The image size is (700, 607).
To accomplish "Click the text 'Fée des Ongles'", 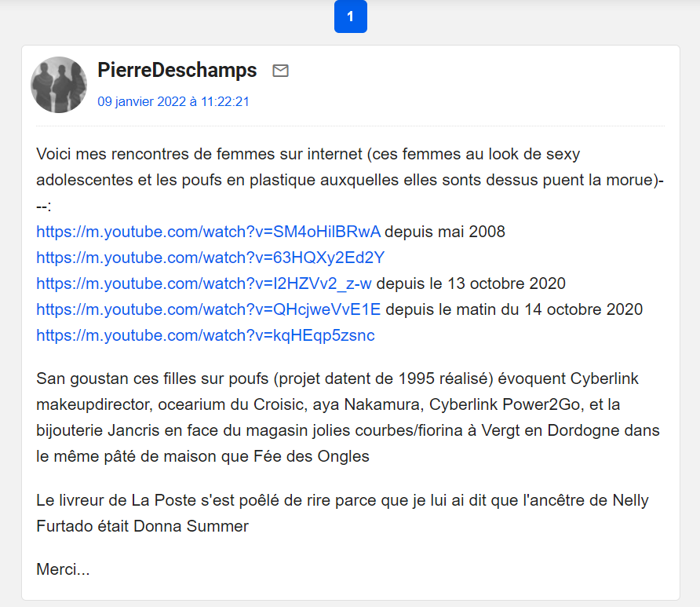I will click(312, 456).
